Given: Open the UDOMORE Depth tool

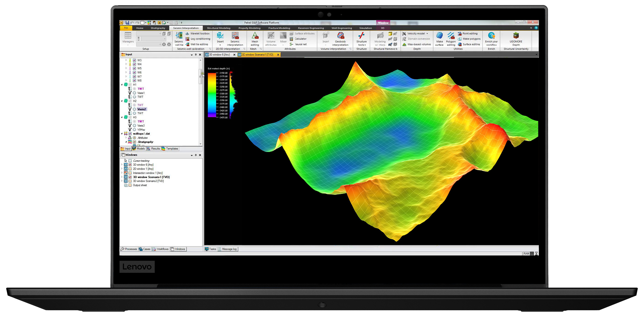Looking at the screenshot, I should click(516, 39).
